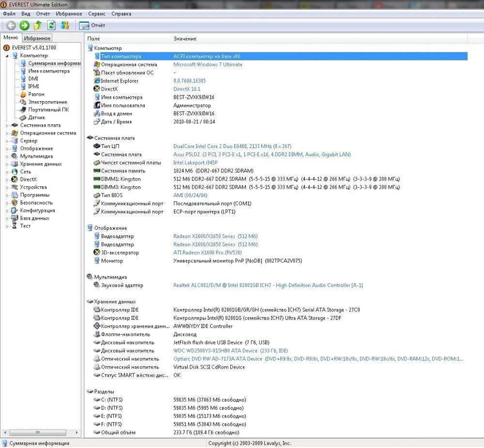The height and width of the screenshot is (448, 484).
Task: Open the Realtek ALC882/D/M audio link
Action: tap(268, 285)
